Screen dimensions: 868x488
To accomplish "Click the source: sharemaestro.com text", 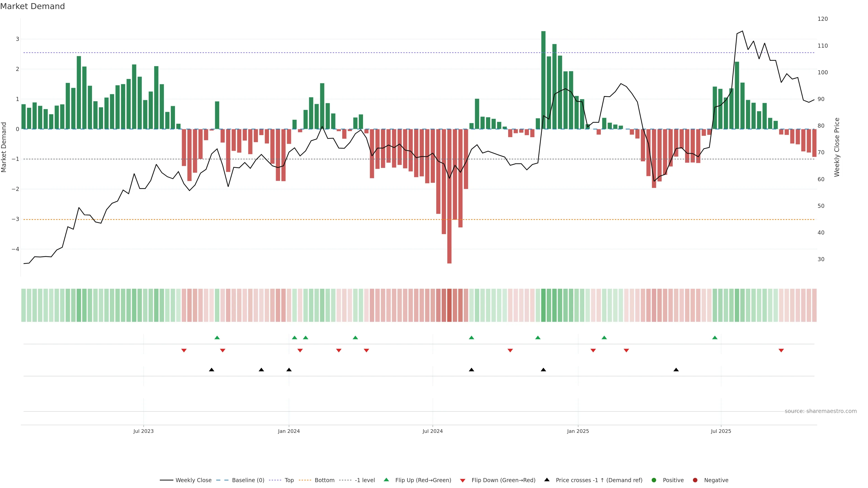I will pos(821,411).
